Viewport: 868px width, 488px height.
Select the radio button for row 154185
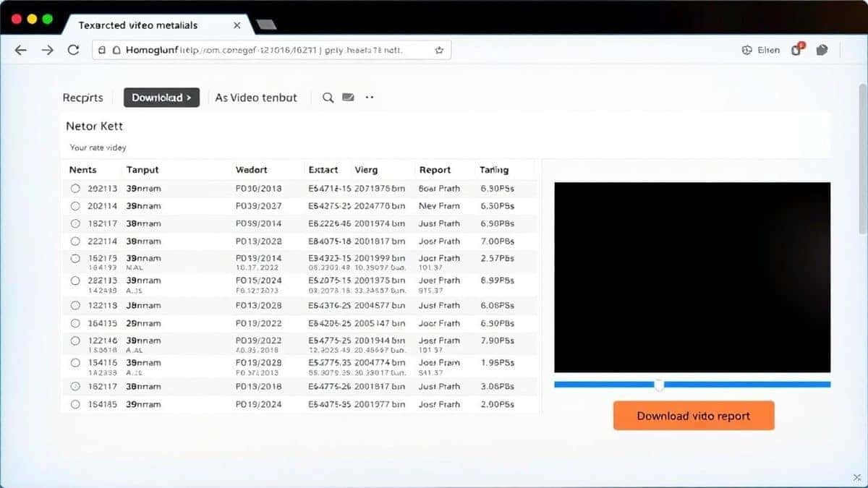pyautogui.click(x=75, y=404)
